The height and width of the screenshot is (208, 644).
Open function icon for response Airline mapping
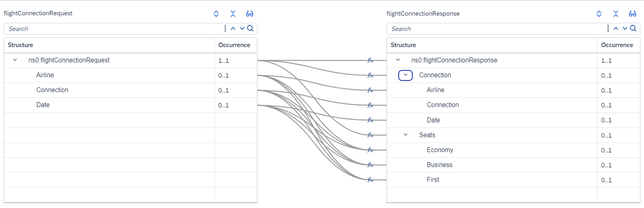(x=370, y=90)
